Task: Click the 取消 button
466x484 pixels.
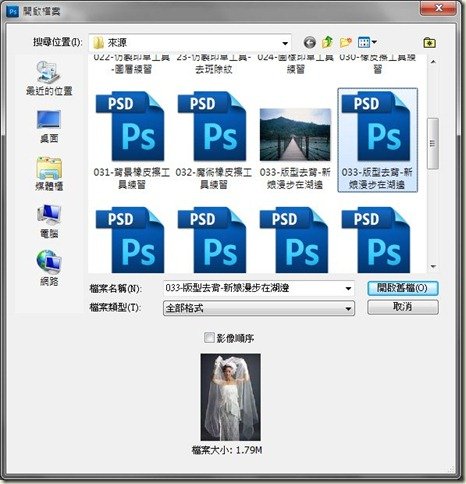Action: tap(403, 307)
